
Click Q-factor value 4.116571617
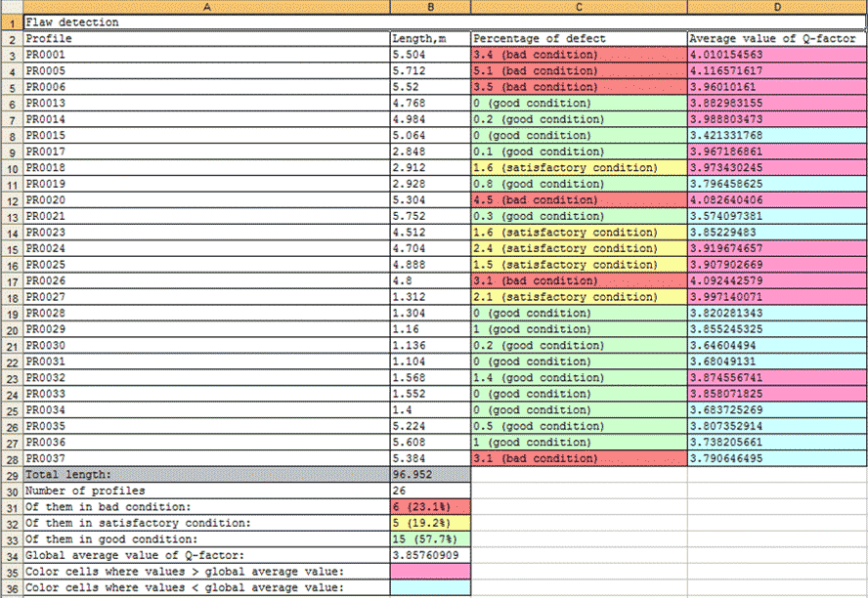(776, 70)
